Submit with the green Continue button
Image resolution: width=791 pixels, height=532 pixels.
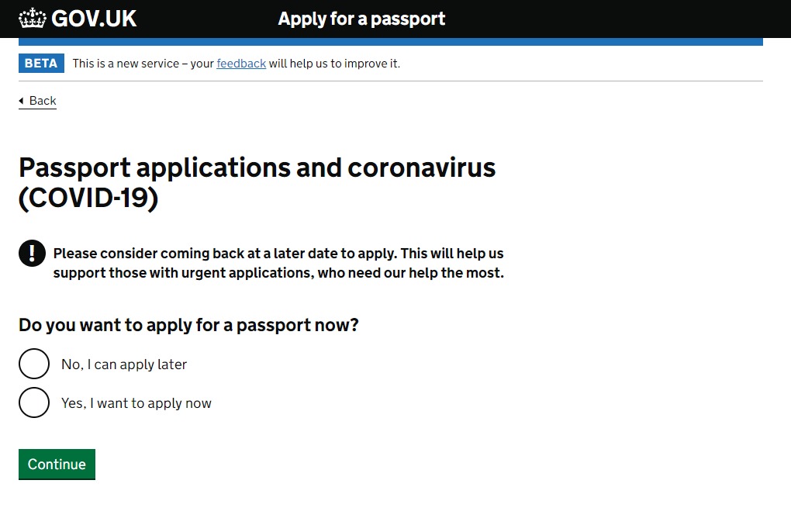(57, 464)
